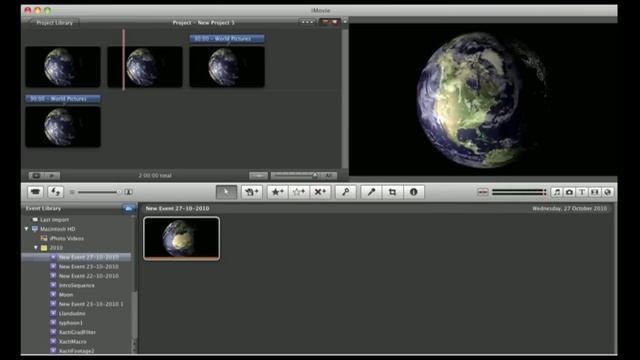Open the Maps and Backgrounds globe icon
The width and height of the screenshot is (640, 360).
pos(607,192)
